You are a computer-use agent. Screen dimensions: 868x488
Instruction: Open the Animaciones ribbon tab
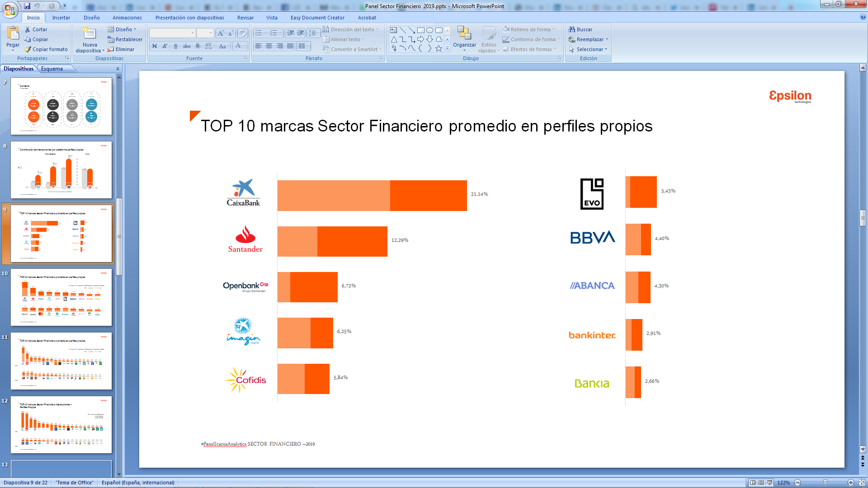[x=127, y=18]
